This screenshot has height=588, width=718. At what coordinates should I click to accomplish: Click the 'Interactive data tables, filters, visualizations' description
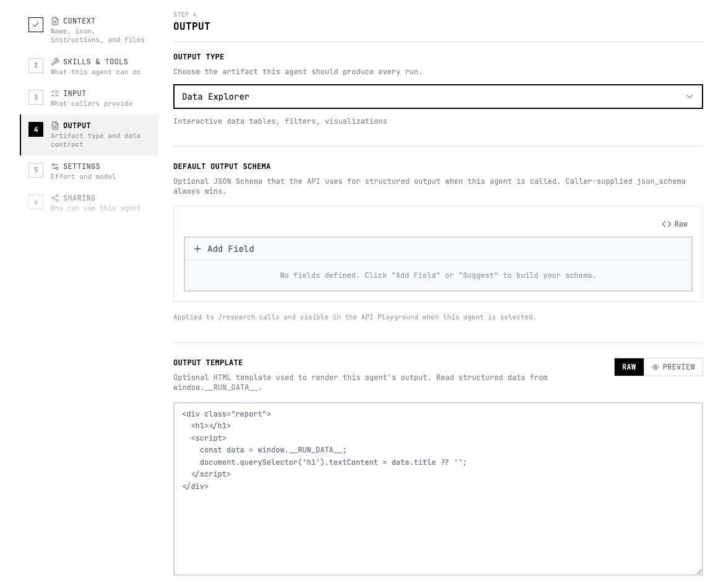coord(280,121)
